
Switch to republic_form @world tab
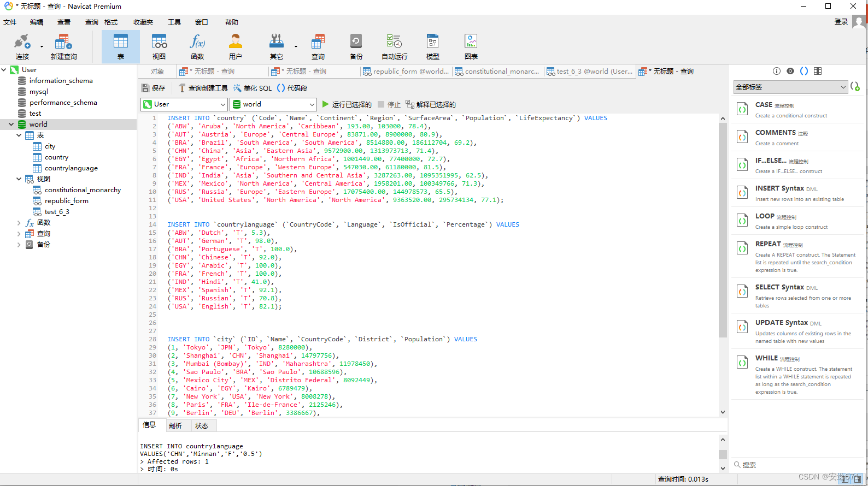coord(406,72)
